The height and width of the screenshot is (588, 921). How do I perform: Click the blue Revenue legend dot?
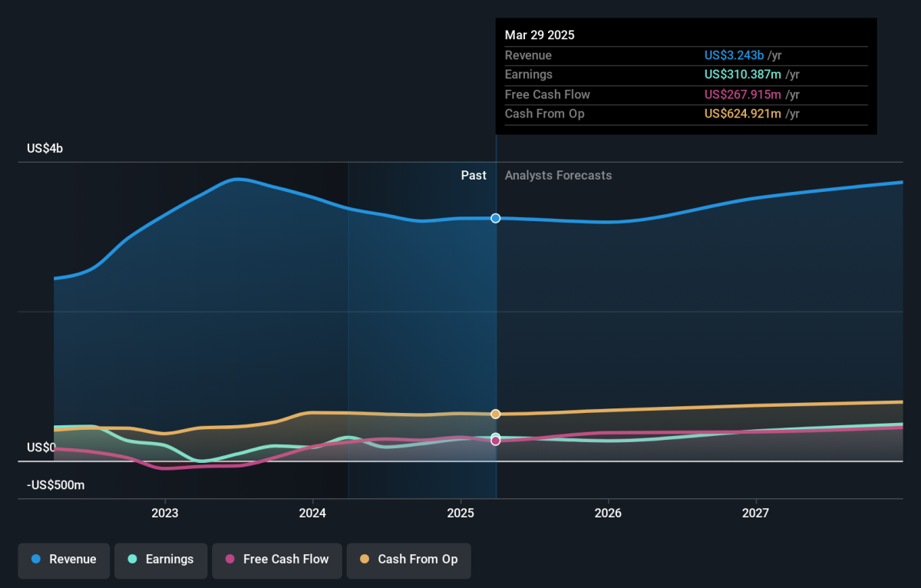click(x=36, y=560)
